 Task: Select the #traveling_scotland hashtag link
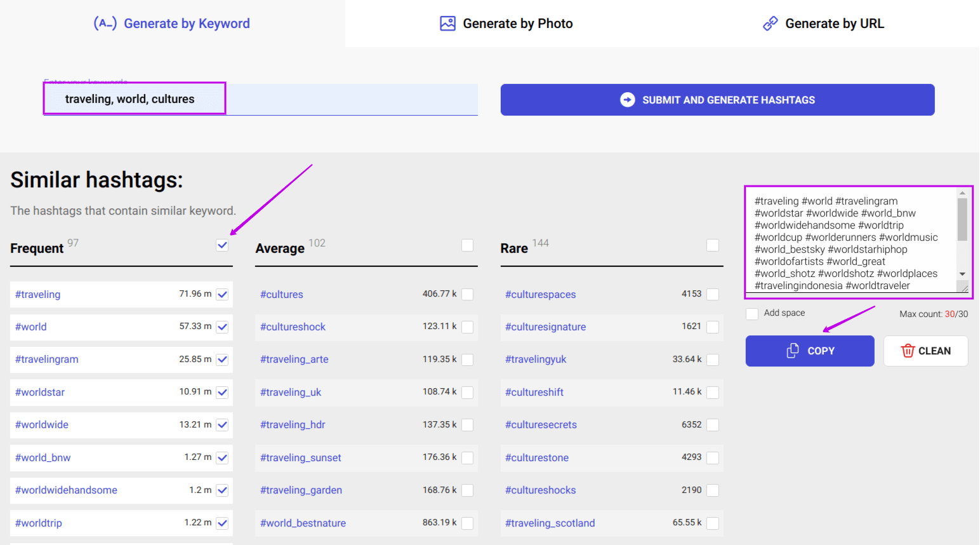click(550, 523)
